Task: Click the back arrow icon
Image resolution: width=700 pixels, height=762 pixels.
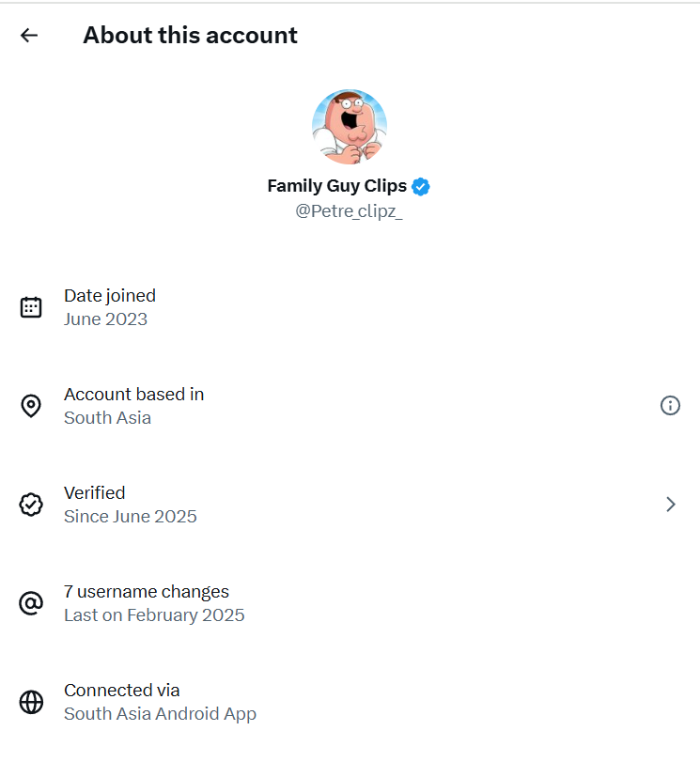Action: click(29, 36)
